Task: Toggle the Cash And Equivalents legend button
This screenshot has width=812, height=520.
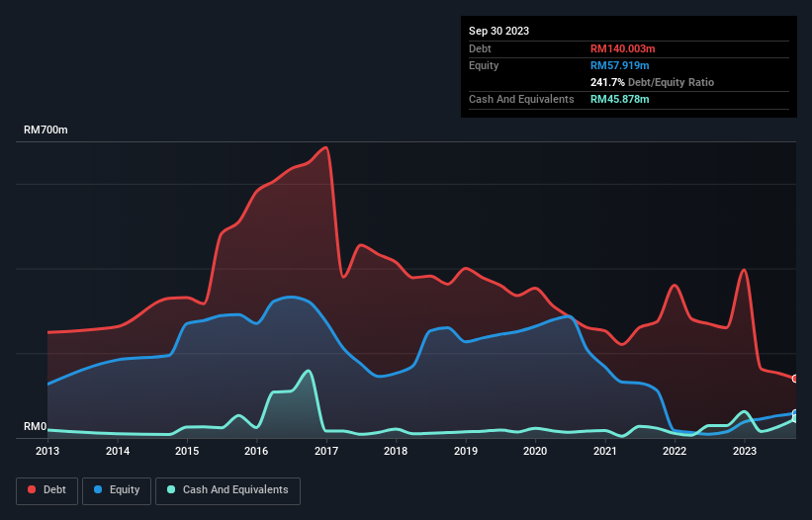Action: 227,490
